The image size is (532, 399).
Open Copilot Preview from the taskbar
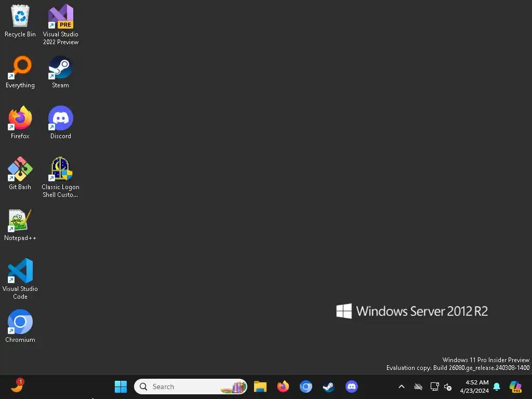pyautogui.click(x=515, y=387)
